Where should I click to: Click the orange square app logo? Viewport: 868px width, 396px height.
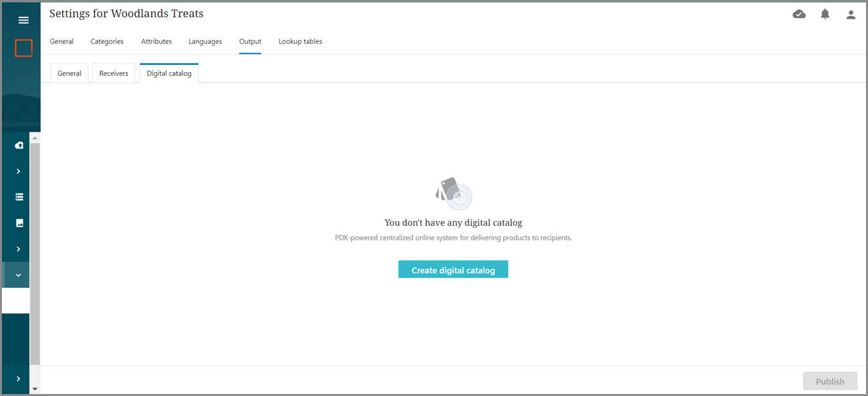tap(24, 48)
